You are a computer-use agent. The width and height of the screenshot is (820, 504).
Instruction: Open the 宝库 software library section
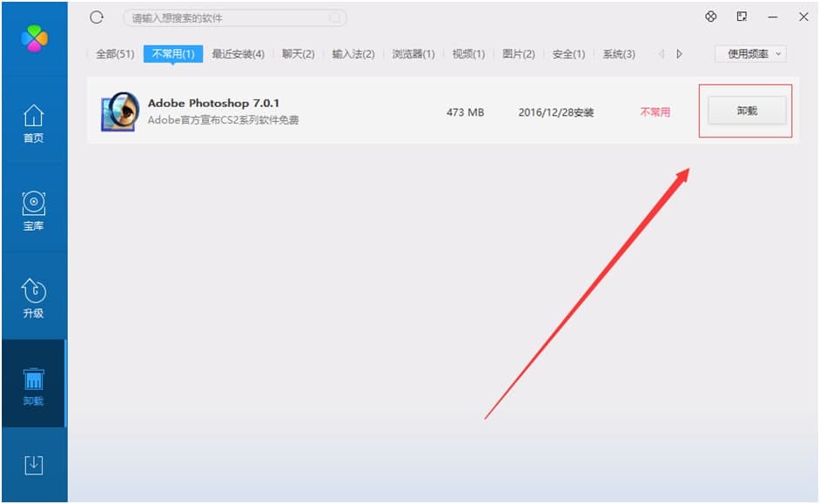pos(33,211)
